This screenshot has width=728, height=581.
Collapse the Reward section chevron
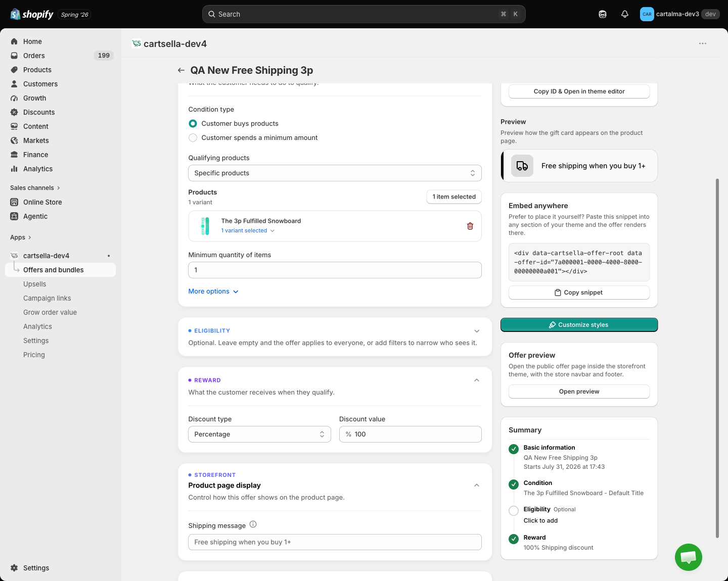pyautogui.click(x=477, y=380)
